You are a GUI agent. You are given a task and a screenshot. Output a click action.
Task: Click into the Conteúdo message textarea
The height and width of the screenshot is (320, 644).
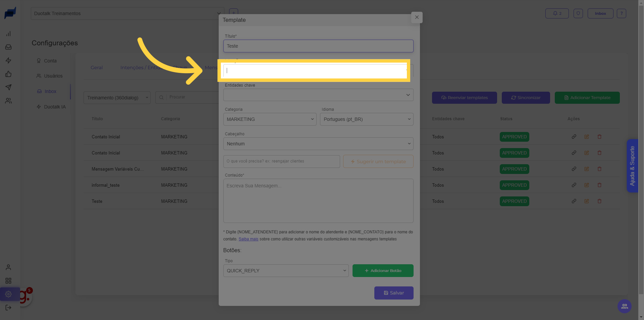pyautogui.click(x=318, y=201)
